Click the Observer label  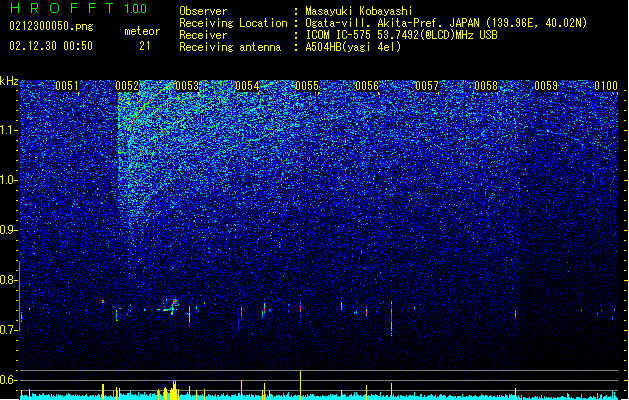[x=203, y=11]
